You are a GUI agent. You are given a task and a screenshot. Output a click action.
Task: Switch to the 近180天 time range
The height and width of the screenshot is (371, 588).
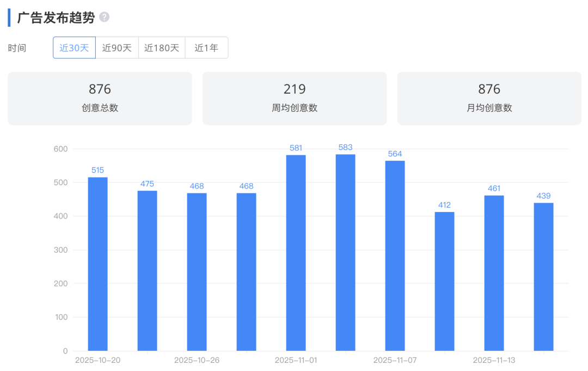click(x=162, y=47)
